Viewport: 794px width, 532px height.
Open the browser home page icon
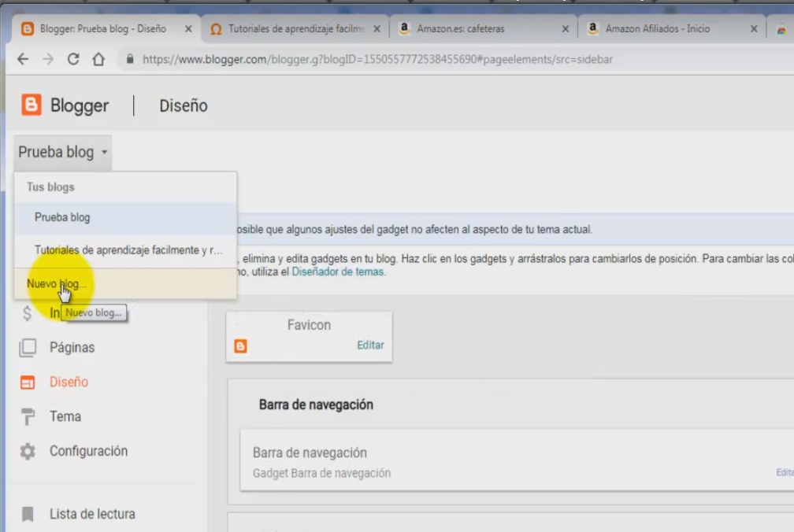[x=98, y=59]
